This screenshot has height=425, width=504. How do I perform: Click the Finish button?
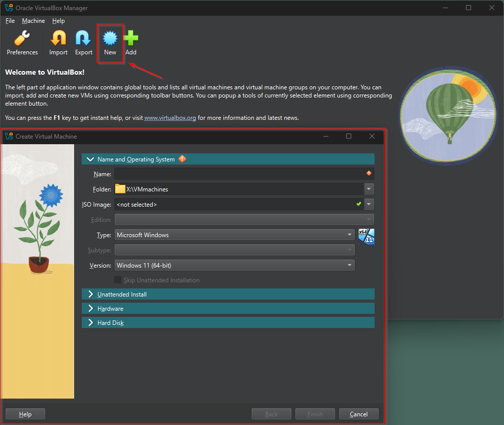click(x=315, y=414)
